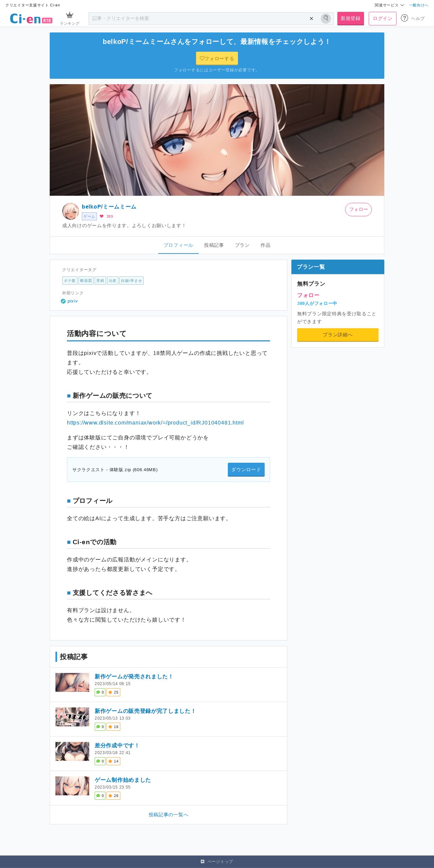
Task: Click the magnifier search icon
Action: [x=326, y=18]
